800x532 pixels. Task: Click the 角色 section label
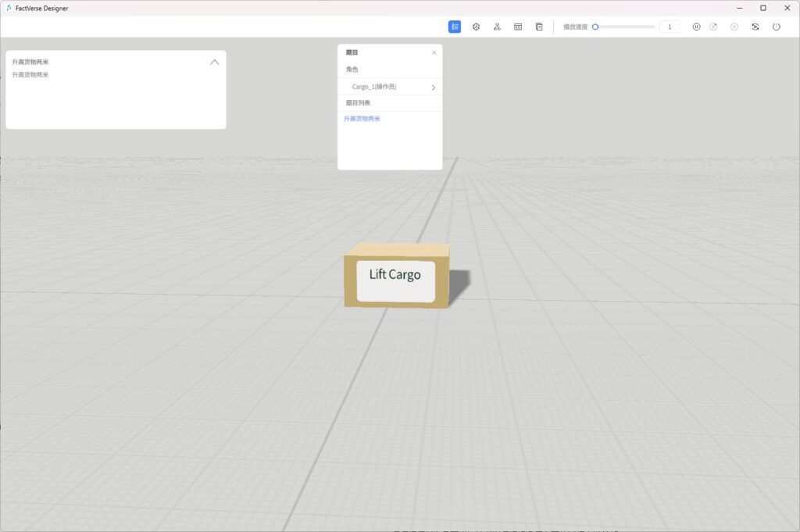coord(352,70)
